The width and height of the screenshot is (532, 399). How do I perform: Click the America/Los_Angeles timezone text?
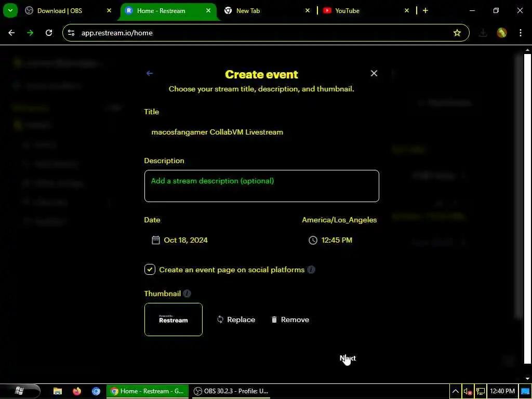(339, 220)
